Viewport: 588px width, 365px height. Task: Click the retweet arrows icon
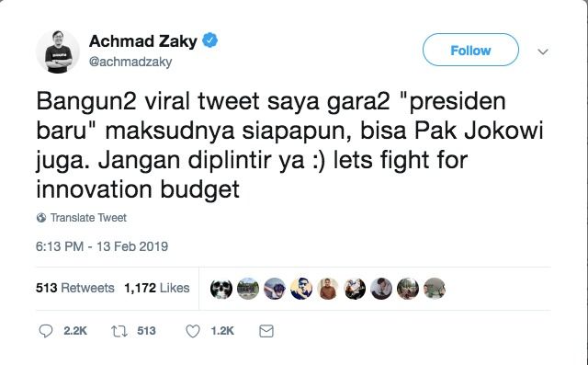tap(119, 331)
